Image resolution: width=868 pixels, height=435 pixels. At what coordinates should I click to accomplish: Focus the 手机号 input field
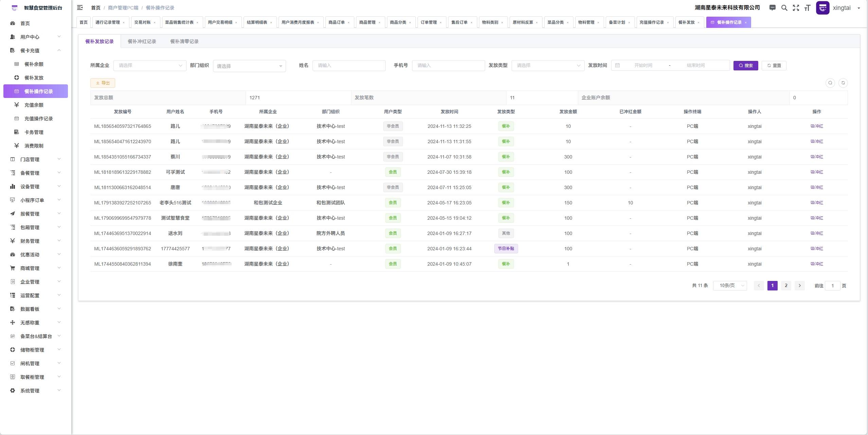coord(448,65)
